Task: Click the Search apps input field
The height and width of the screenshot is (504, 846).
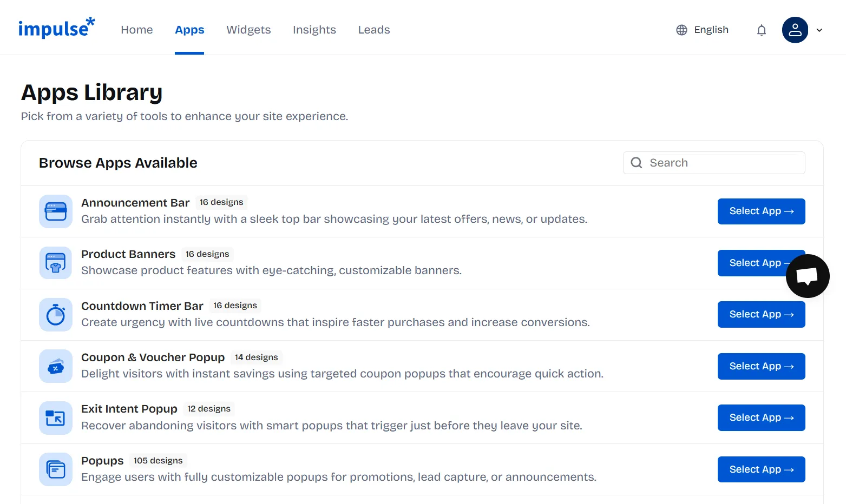Action: 714,163
